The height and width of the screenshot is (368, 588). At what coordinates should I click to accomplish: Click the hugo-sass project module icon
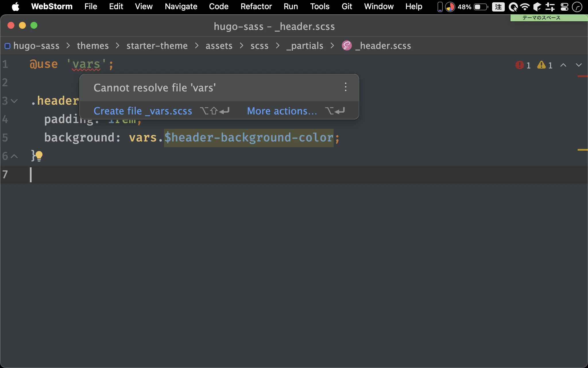(x=7, y=46)
